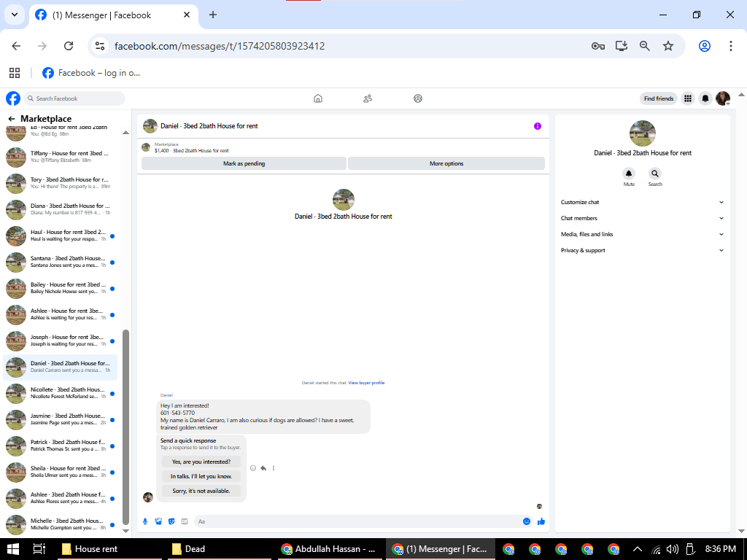Open Chrome tab search dropdown arrow
The image size is (747, 560).
coord(15,15)
